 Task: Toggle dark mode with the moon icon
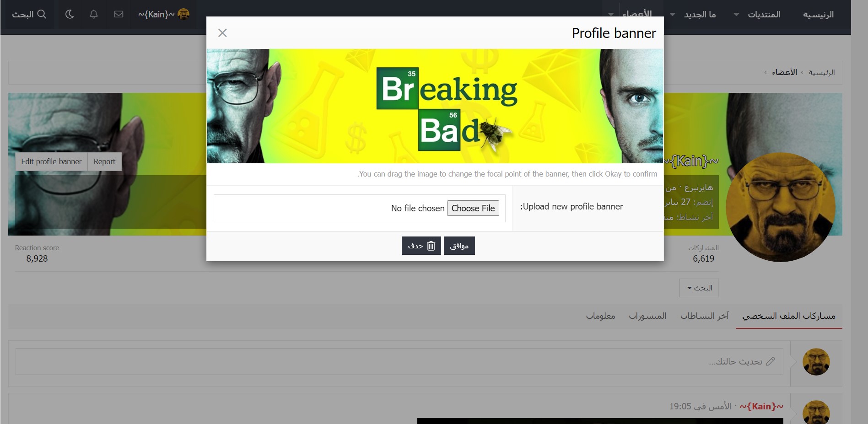(x=70, y=14)
